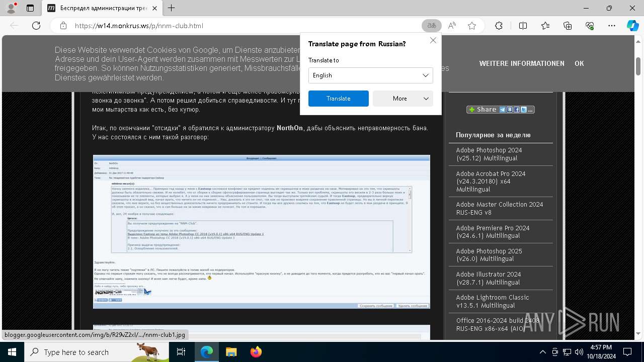Click the Read aloud icon
Screen dimensions: 644x362
pyautogui.click(x=452, y=26)
